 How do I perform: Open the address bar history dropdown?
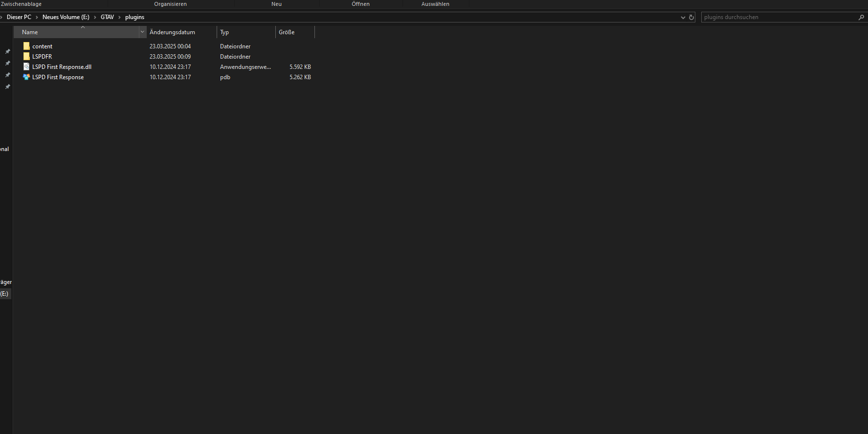click(x=683, y=17)
